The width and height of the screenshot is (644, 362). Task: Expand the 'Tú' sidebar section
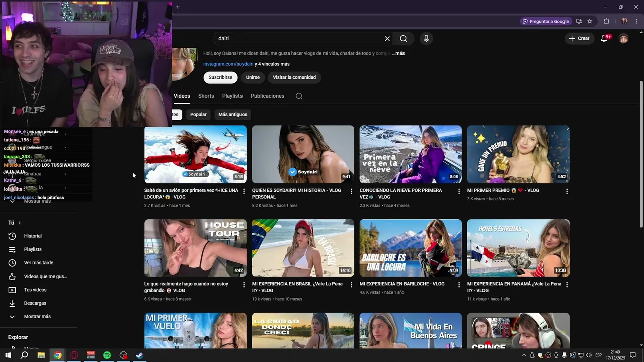coord(15,223)
